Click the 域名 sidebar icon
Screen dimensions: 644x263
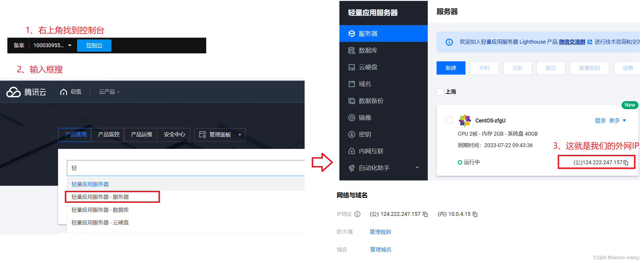click(352, 84)
